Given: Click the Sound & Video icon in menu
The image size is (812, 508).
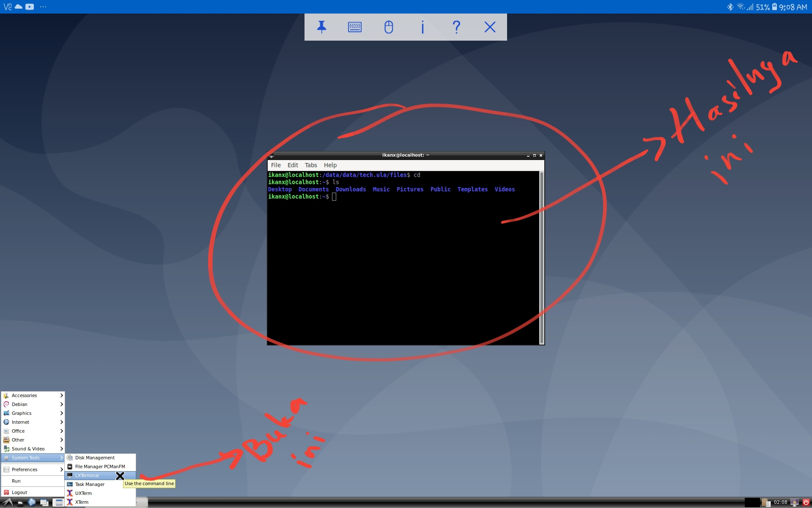Looking at the screenshot, I should pos(6,449).
